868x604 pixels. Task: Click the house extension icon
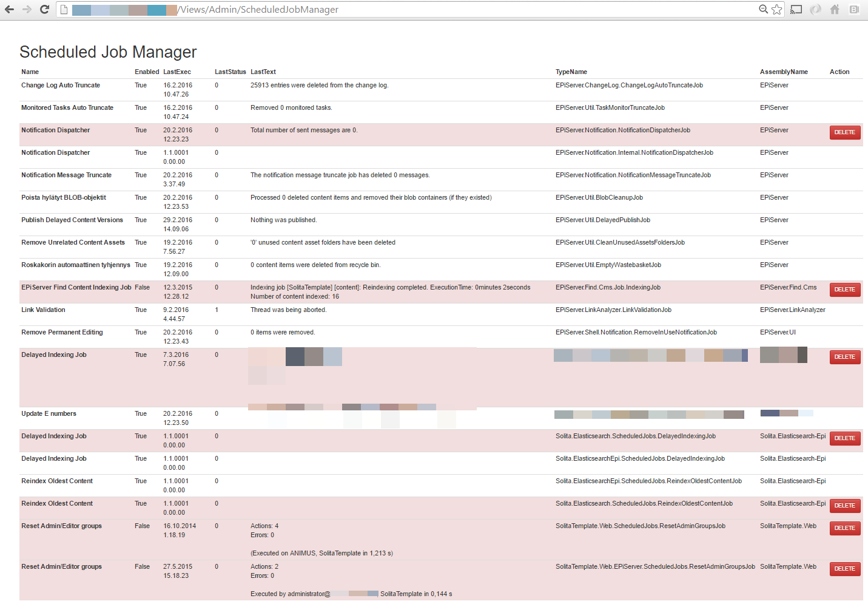point(835,9)
